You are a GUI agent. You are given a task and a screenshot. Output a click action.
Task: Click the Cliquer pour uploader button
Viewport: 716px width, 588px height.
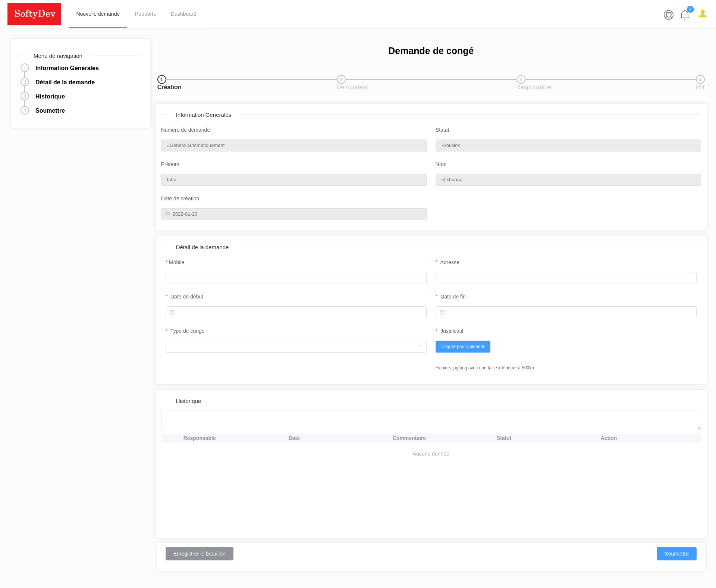(x=463, y=347)
